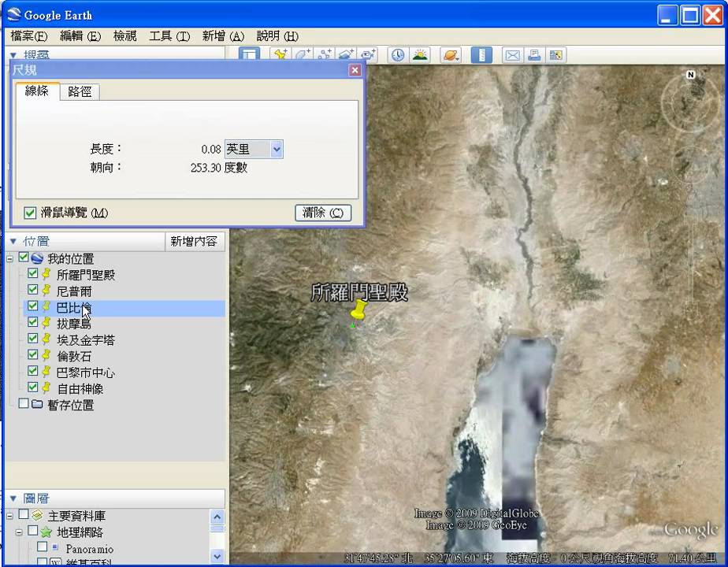Click the pushpin icon beside 埃及金字塔
Screen dimensions: 728x567
point(46,339)
